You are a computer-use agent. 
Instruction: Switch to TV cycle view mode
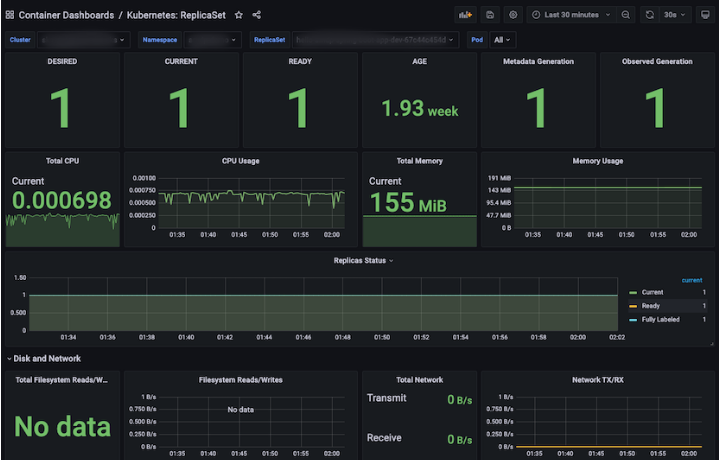[705, 15]
